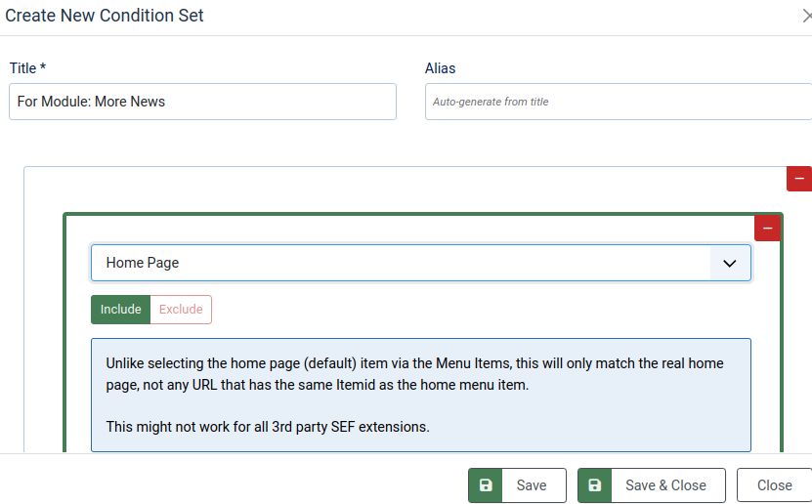This screenshot has height=504, width=812.
Task: Click the Title * field label
Action: pyautogui.click(x=28, y=68)
